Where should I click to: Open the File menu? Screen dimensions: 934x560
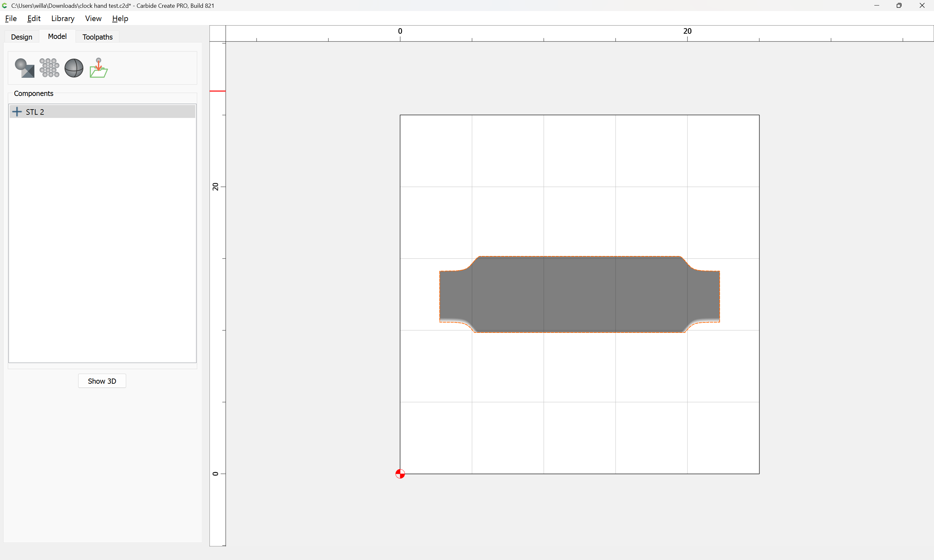click(x=11, y=18)
